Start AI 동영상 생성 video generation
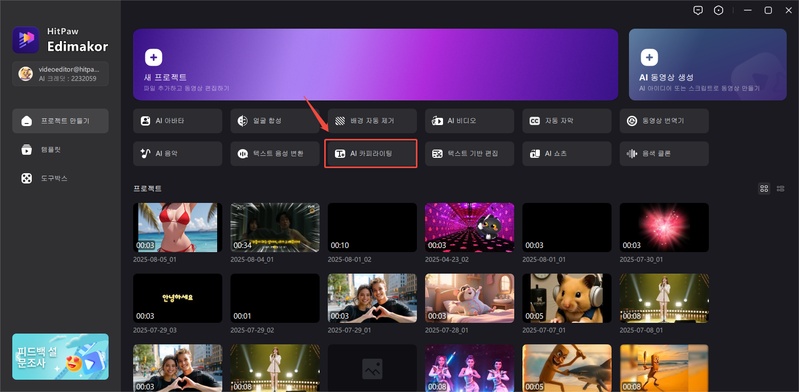Viewport: 799px width, 392px height. 708,64
